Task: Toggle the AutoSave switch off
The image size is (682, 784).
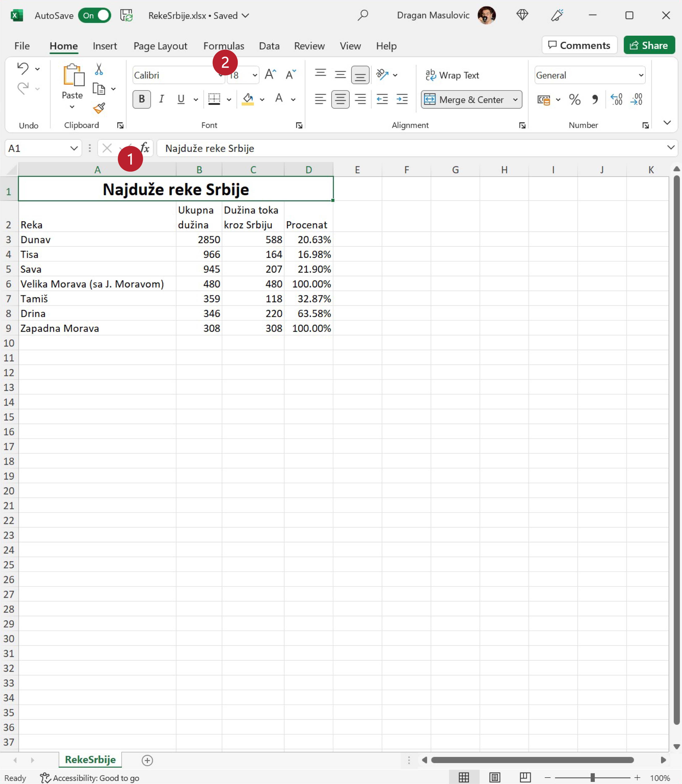Action: 95,16
